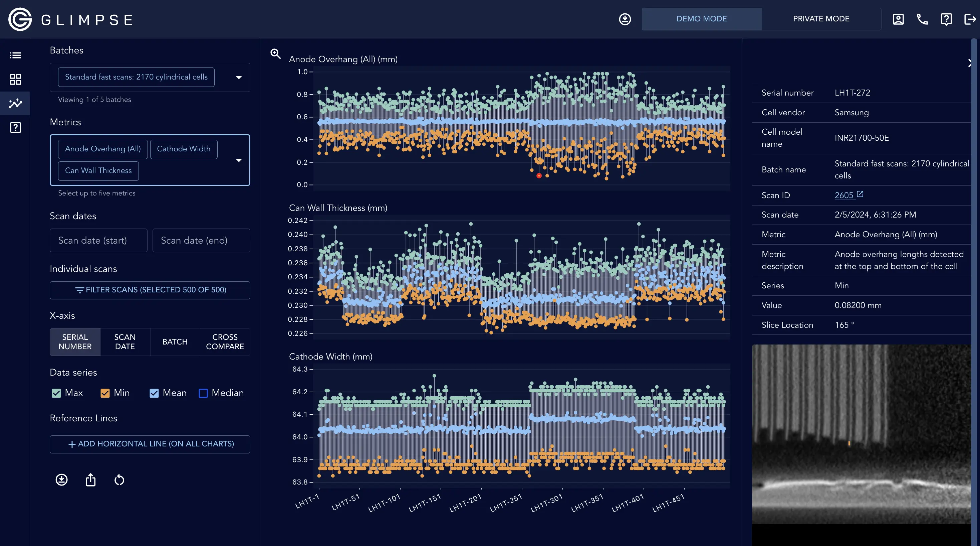Click the download icon in top header

click(x=625, y=19)
